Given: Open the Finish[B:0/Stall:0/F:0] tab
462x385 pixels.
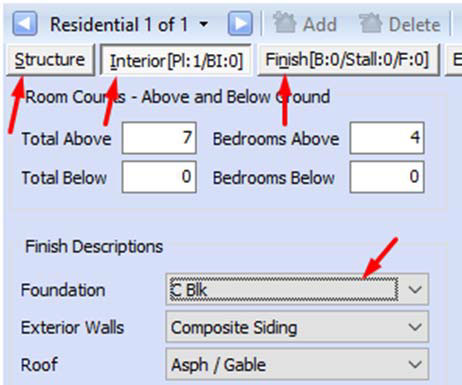Looking at the screenshot, I should tap(348, 60).
